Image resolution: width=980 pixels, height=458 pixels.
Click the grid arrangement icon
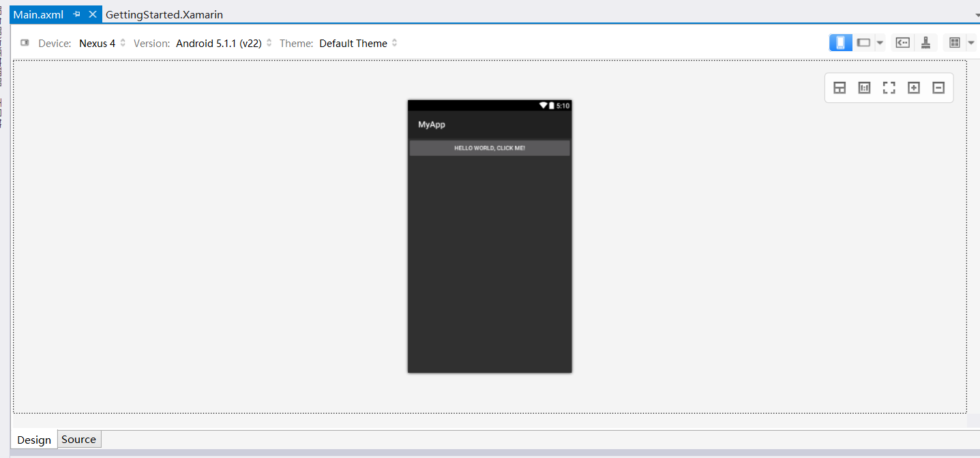point(955,43)
